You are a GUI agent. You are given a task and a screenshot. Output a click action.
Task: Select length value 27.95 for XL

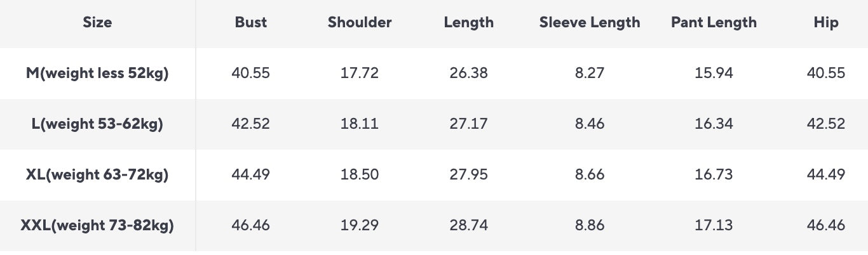tap(469, 175)
